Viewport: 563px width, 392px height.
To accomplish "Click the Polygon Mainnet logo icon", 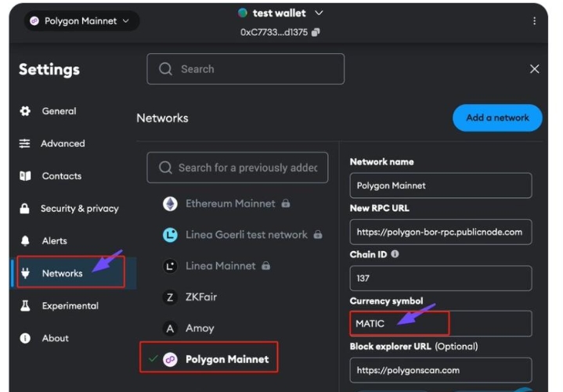I will [170, 360].
